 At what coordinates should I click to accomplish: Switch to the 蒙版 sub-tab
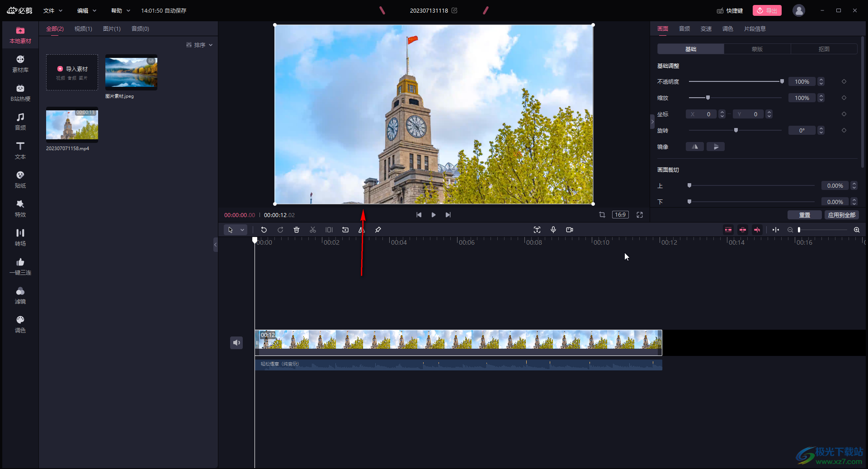(x=757, y=49)
